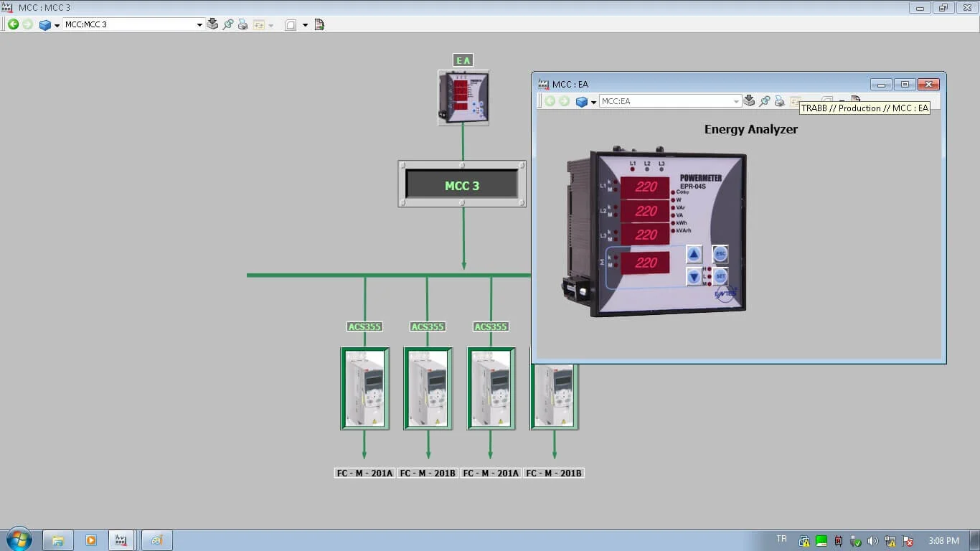Screen dimensions: 980x551
Task: Click the first FC - M - 201A motor label
Action: [364, 473]
